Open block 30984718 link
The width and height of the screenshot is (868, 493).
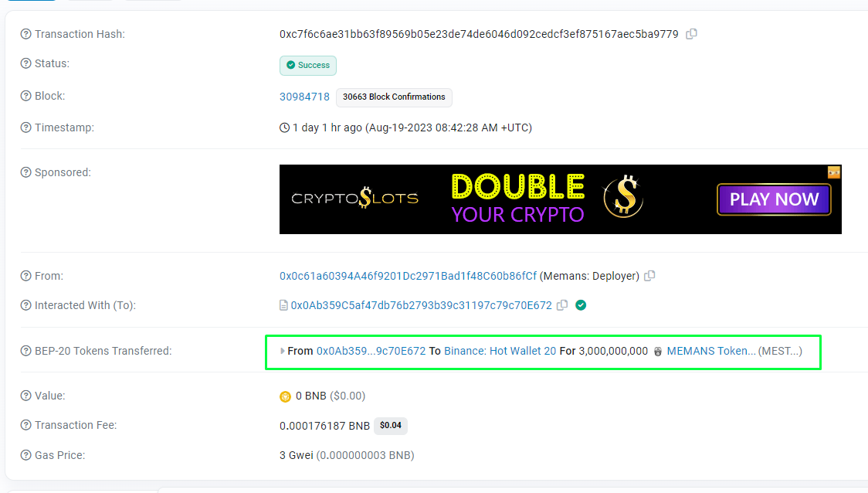[304, 97]
